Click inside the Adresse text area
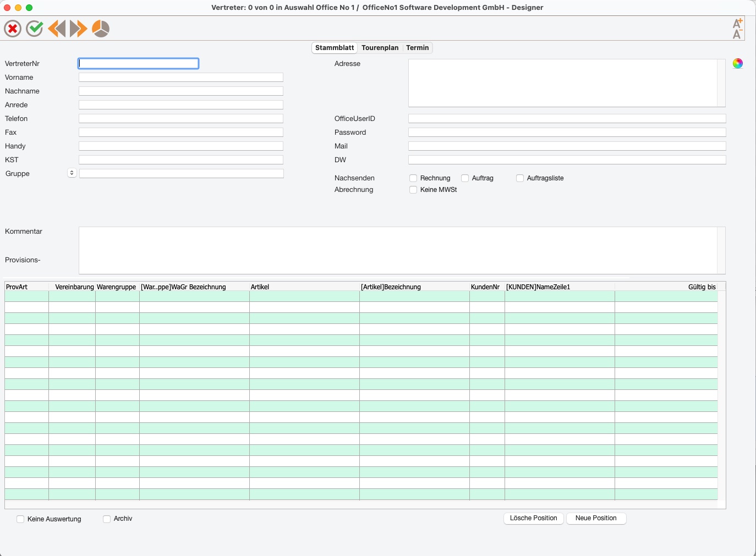The height and width of the screenshot is (556, 756). point(562,83)
